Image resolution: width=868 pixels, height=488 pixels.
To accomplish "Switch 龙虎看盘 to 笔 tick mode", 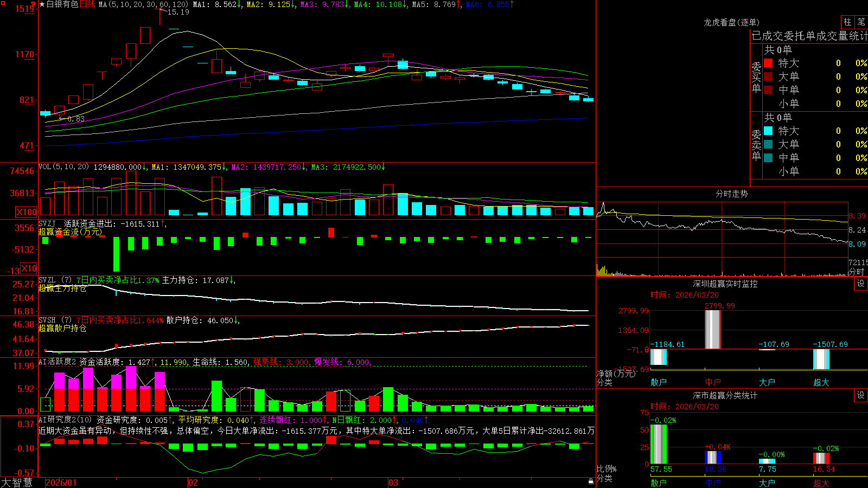I will point(861,22).
